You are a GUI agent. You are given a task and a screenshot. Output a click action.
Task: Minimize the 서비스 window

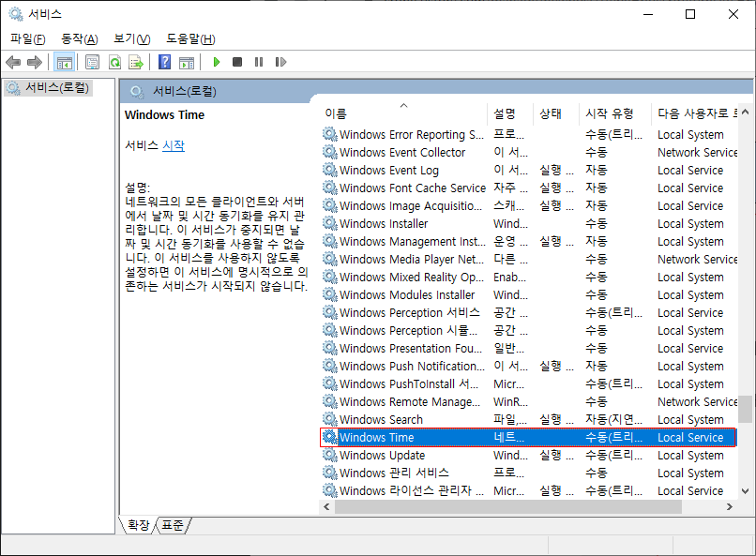[x=648, y=14]
